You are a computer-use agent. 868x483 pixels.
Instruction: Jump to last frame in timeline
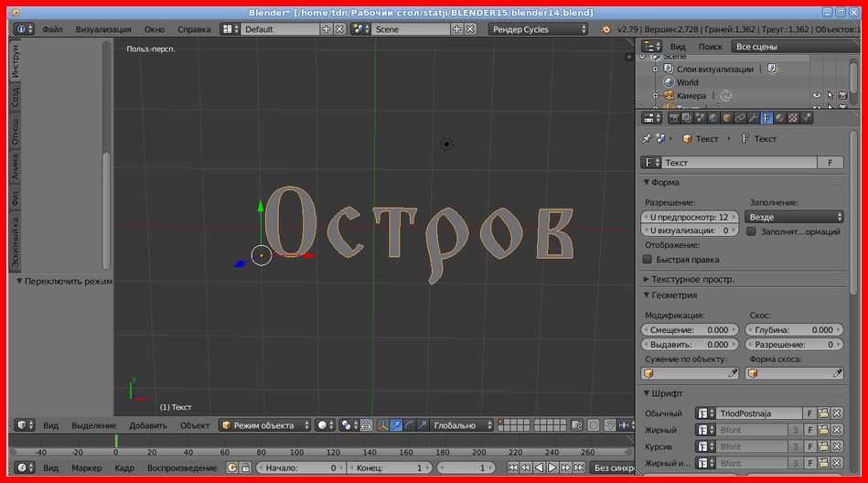[x=579, y=468]
